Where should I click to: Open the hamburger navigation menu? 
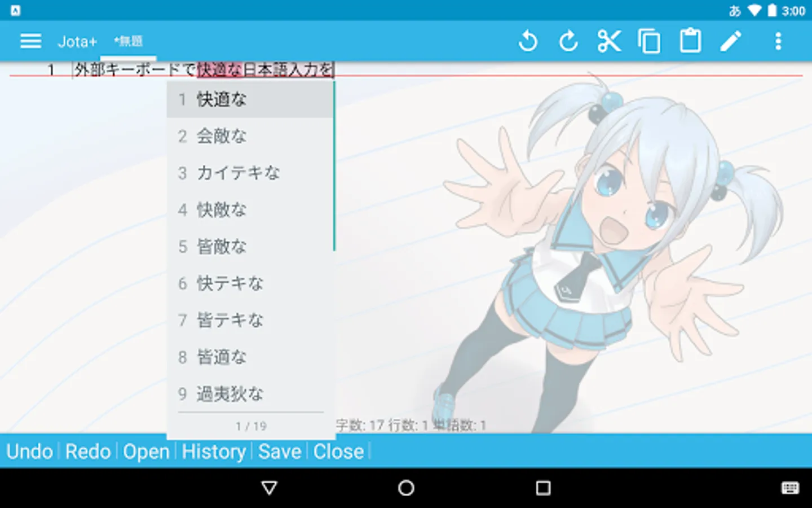coord(30,41)
